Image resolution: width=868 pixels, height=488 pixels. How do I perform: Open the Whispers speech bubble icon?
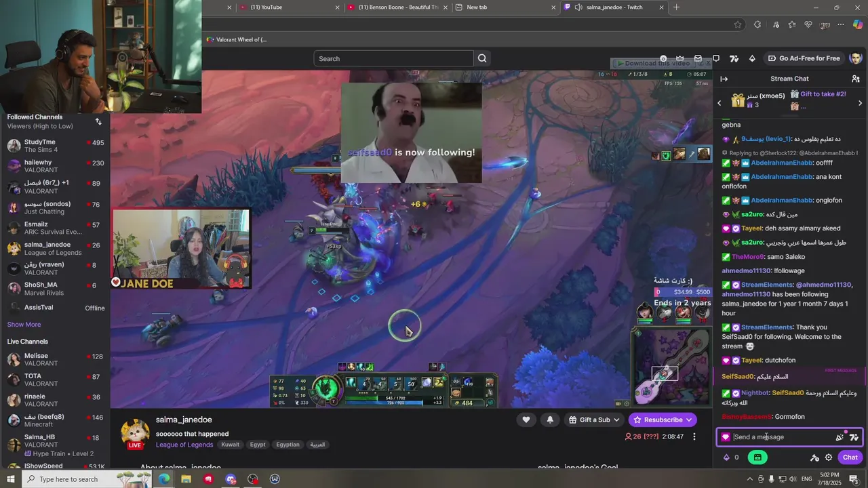tap(716, 58)
